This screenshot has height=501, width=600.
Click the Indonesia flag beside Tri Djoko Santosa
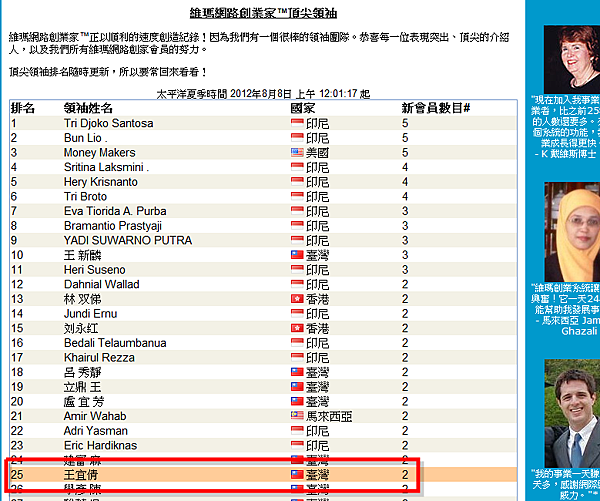297,123
